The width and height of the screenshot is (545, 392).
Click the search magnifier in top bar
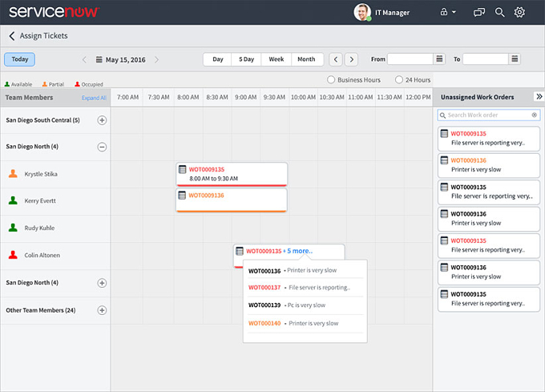[499, 12]
